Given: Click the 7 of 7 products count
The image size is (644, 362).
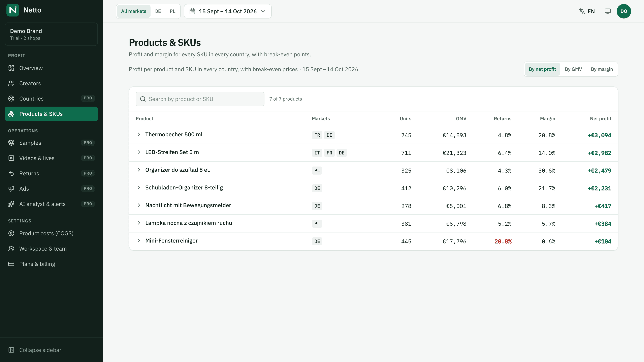Looking at the screenshot, I should (x=286, y=99).
